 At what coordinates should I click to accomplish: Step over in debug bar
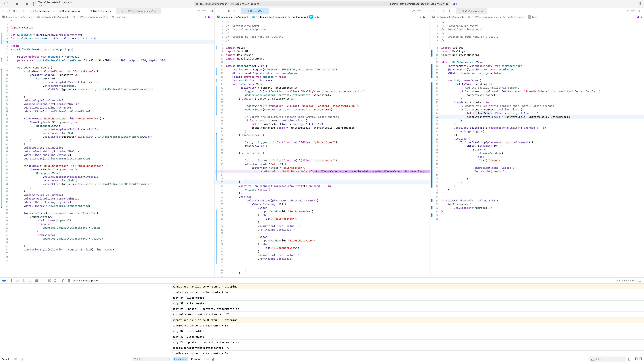click(17, 281)
